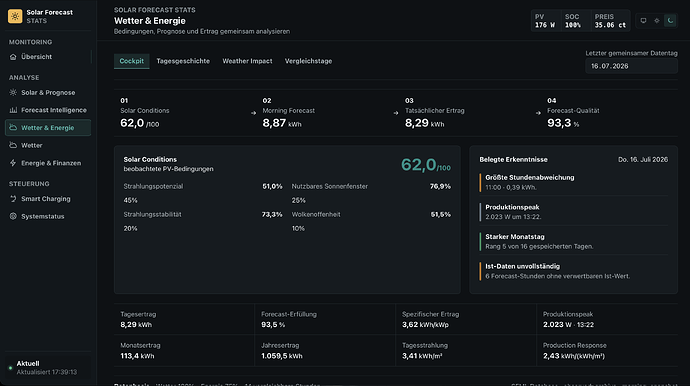
Task: Click the green Aktuell status dot
Action: click(x=10, y=368)
